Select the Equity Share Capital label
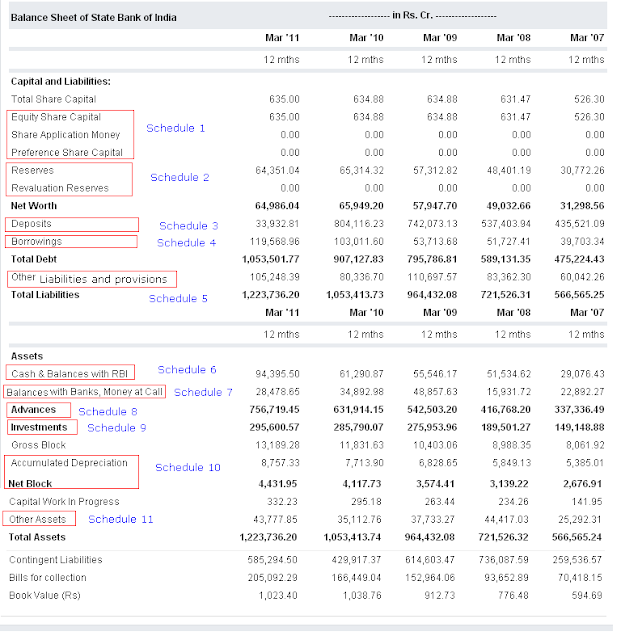 point(56,117)
